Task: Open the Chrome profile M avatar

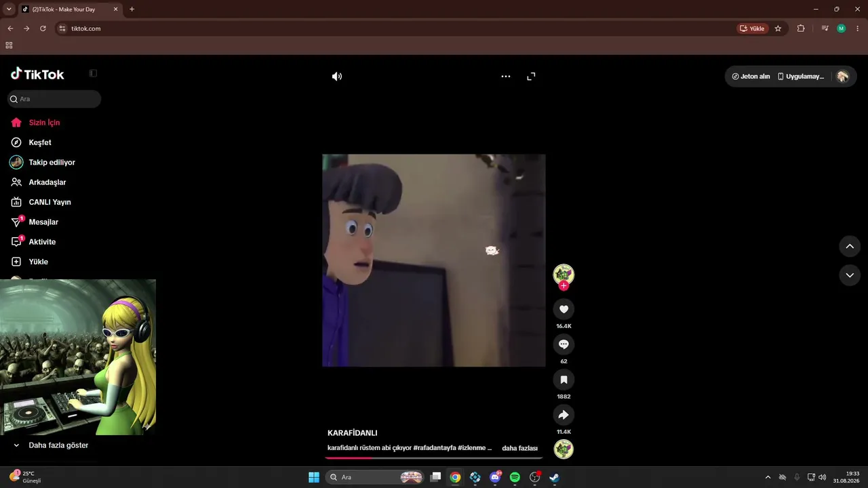Action: click(842, 28)
